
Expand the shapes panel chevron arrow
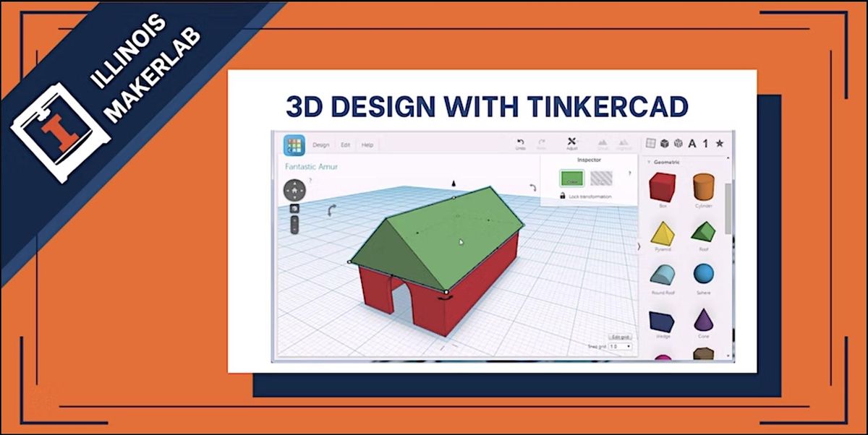click(x=640, y=246)
